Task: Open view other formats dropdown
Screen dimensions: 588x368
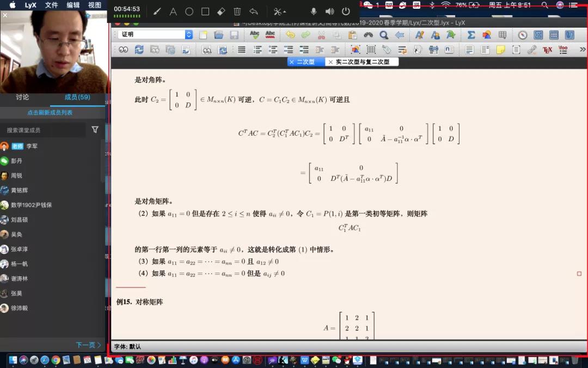Action: (207, 50)
